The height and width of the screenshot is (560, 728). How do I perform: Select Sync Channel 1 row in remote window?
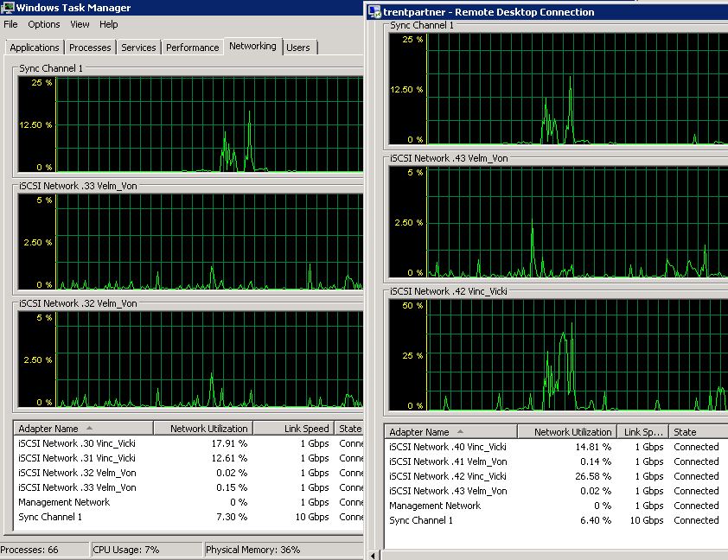pyautogui.click(x=557, y=520)
